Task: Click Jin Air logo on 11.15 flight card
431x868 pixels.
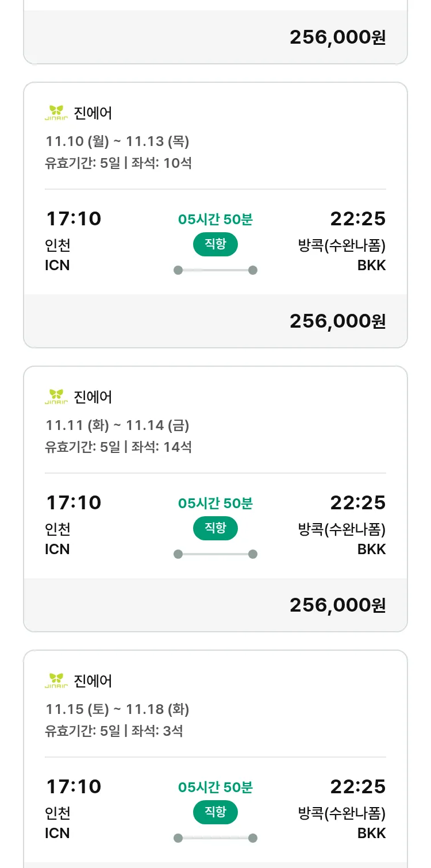Action: [x=56, y=681]
